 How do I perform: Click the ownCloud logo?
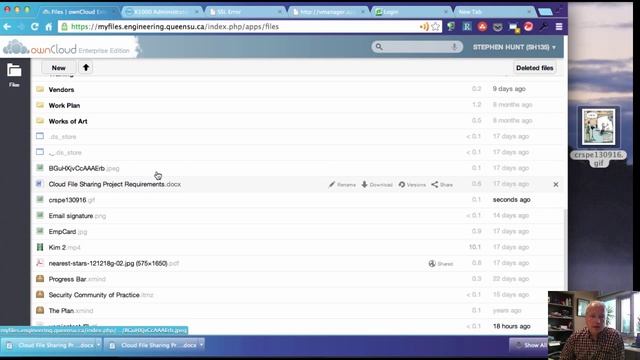(67, 48)
